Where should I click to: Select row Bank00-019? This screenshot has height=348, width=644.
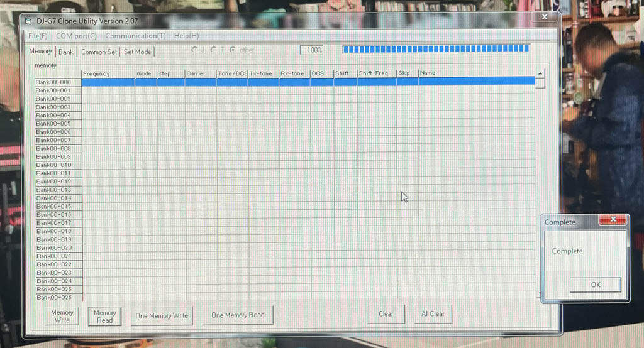(x=59, y=239)
